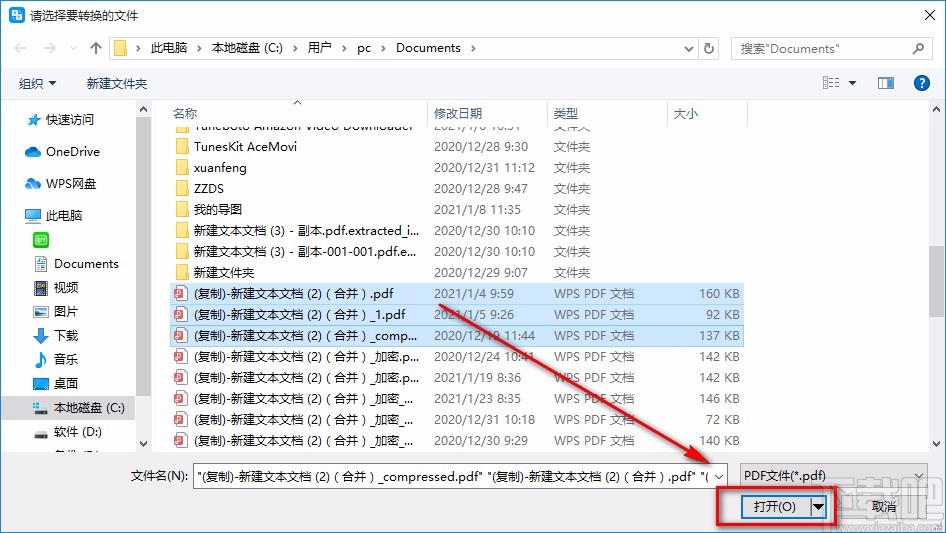Click PDF icon of the 2020/12/24 file

[x=180, y=357]
